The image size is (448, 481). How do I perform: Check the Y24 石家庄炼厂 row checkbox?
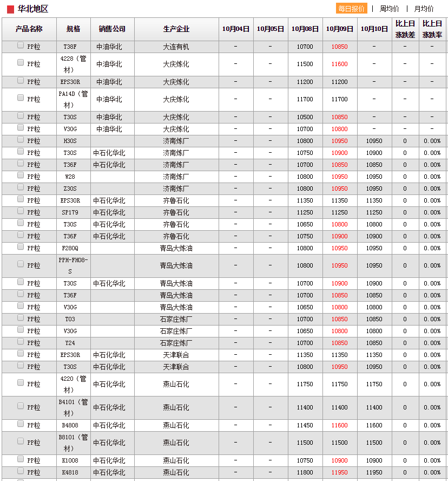tap(21, 341)
